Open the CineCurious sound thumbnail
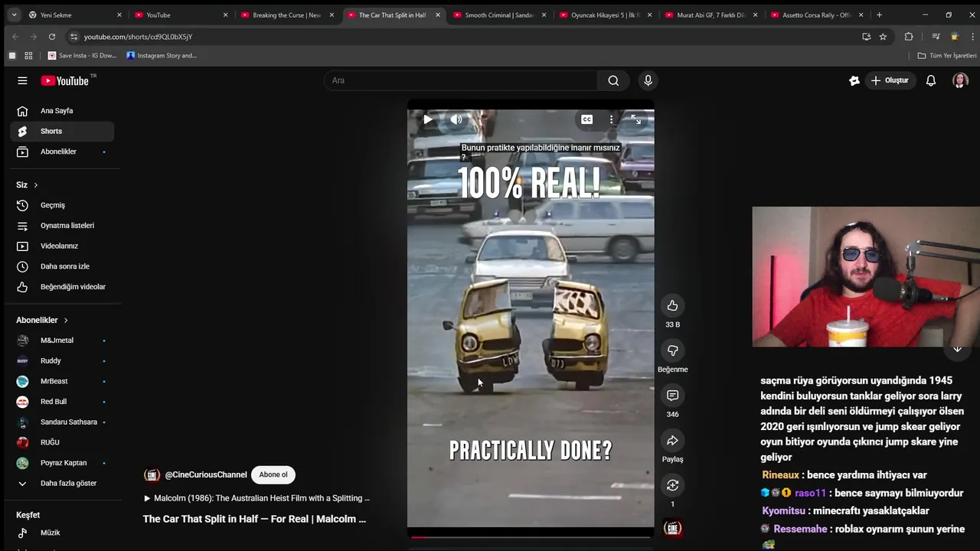The height and width of the screenshot is (551, 980). (672, 528)
